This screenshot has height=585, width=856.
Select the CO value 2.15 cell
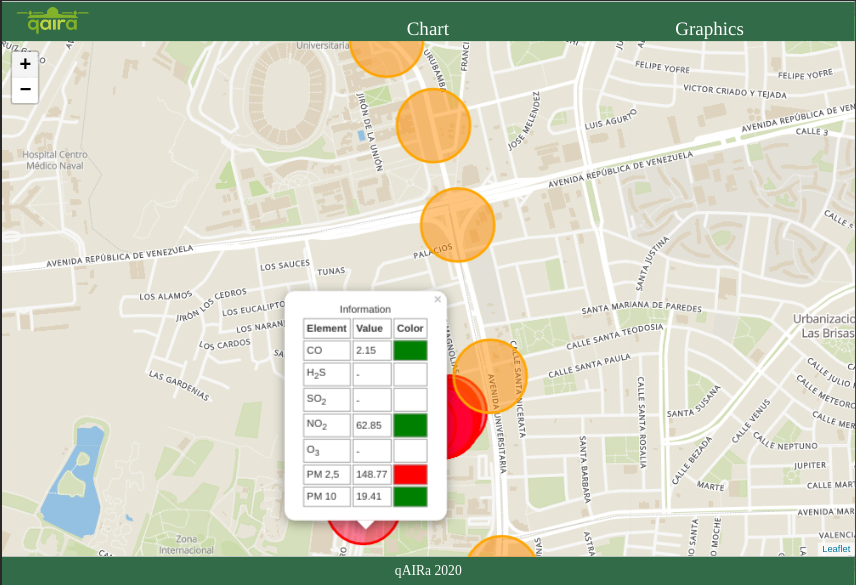pyautogui.click(x=372, y=350)
